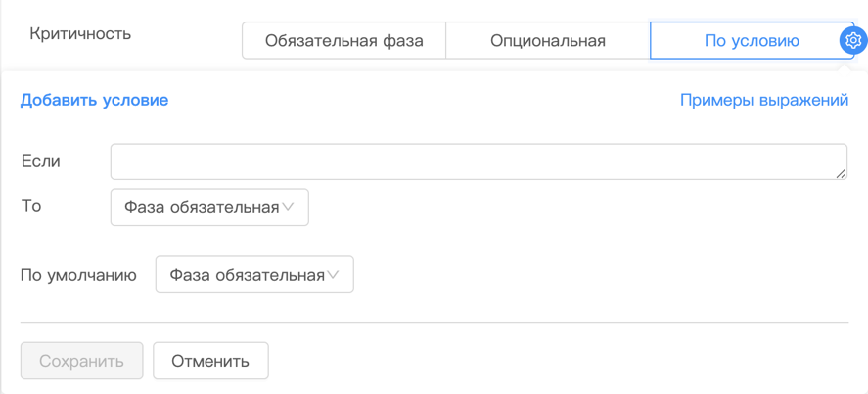868x394 pixels.
Task: Click the Если text area resize handle
Action: tap(842, 174)
